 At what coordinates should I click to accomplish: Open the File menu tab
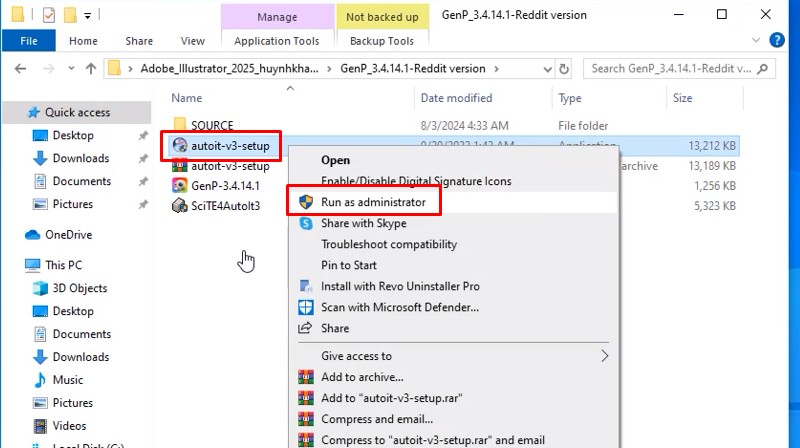[29, 41]
